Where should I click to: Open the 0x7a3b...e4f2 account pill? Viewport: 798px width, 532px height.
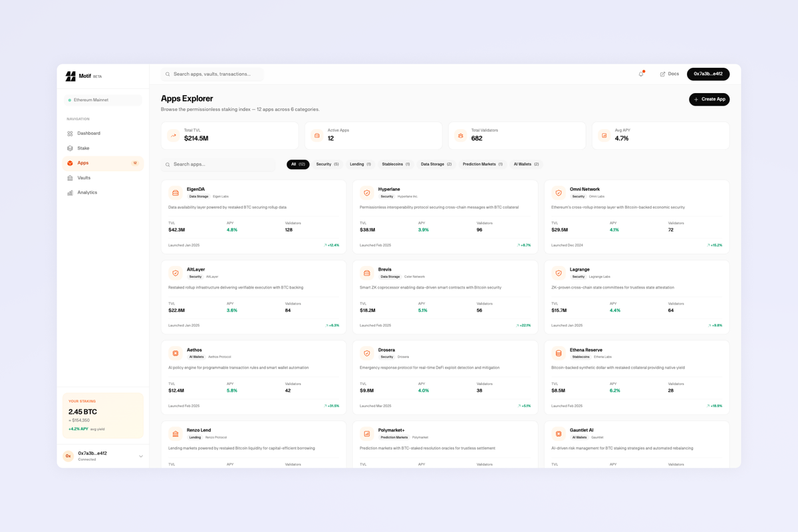coord(707,74)
